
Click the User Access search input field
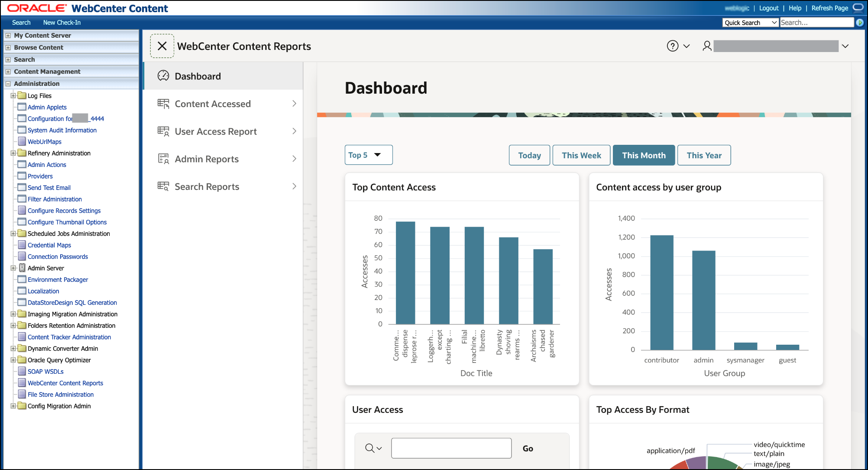pos(451,448)
